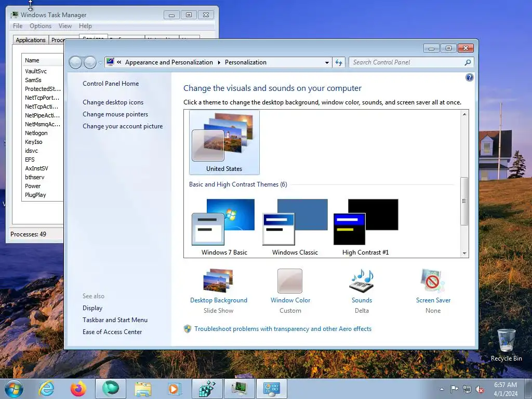Open the green globe app on the taskbar
Image resolution: width=532 pixels, height=399 pixels.
pos(111,389)
